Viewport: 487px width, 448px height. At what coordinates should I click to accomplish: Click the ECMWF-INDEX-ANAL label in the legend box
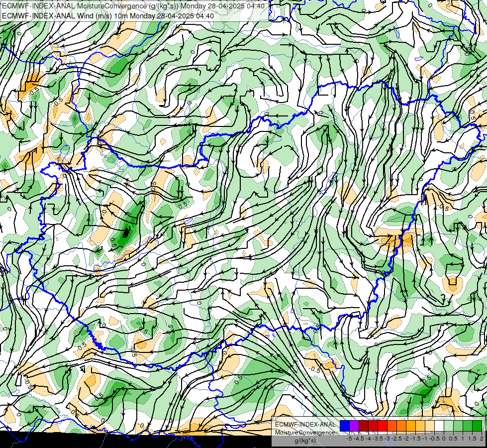(305, 425)
